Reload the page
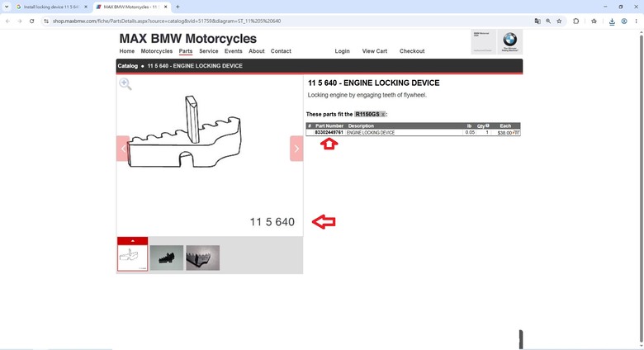644x350 pixels. [31, 21]
